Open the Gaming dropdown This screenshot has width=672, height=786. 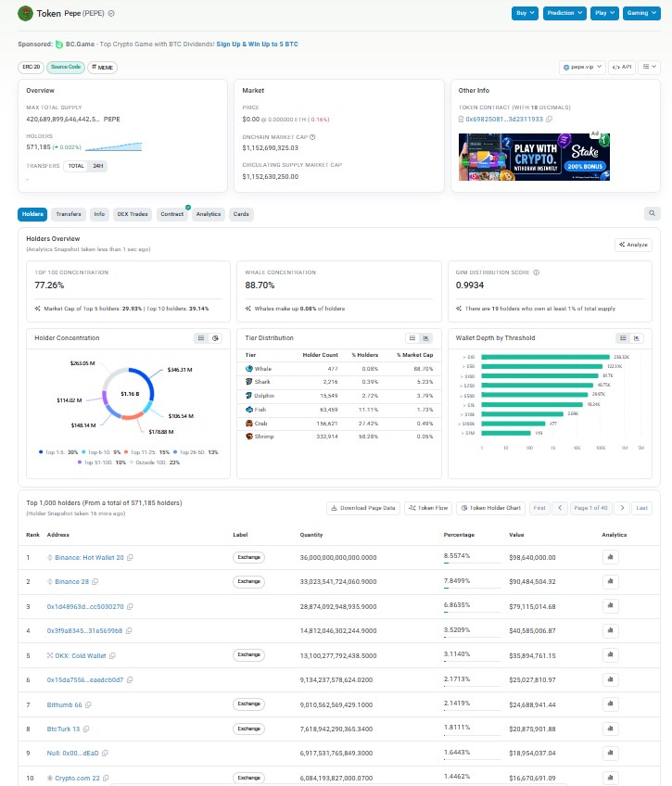(641, 13)
